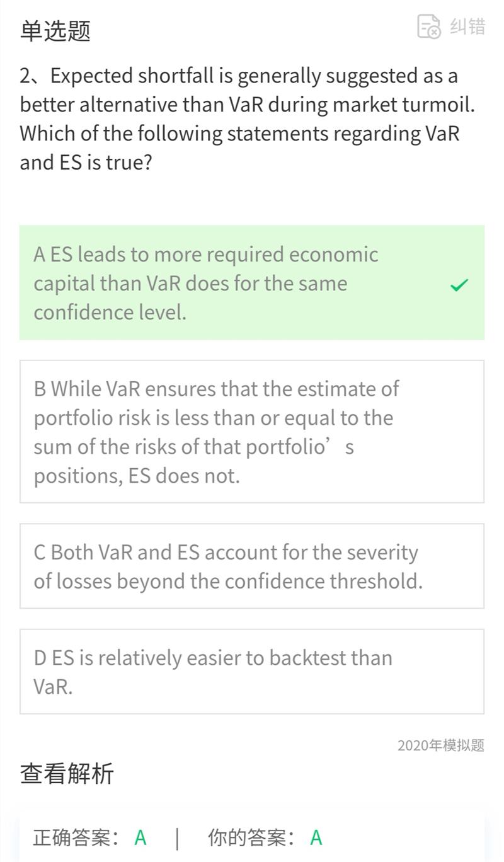The image size is (504, 862).
Task: Tap 'positions, ES does not' text in option B
Action: 137,476
